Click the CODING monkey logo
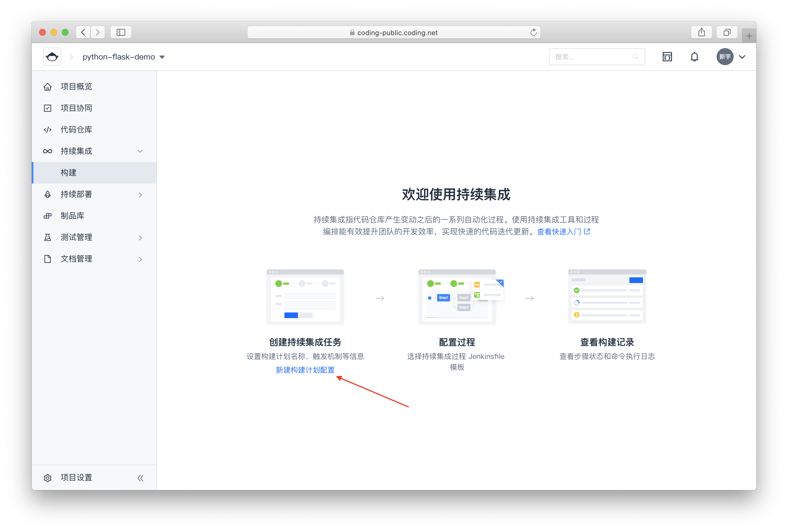 [52, 56]
